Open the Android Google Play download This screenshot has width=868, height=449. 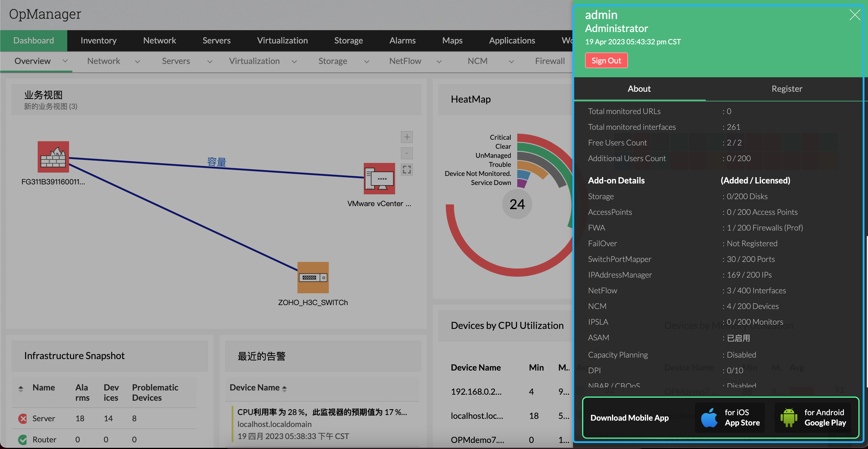(813, 417)
